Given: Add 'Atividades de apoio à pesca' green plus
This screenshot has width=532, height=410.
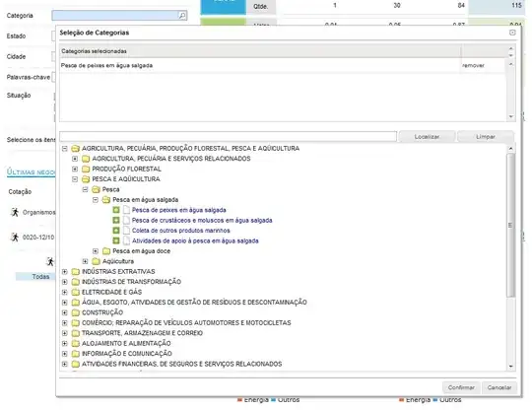Looking at the screenshot, I should point(116,240).
